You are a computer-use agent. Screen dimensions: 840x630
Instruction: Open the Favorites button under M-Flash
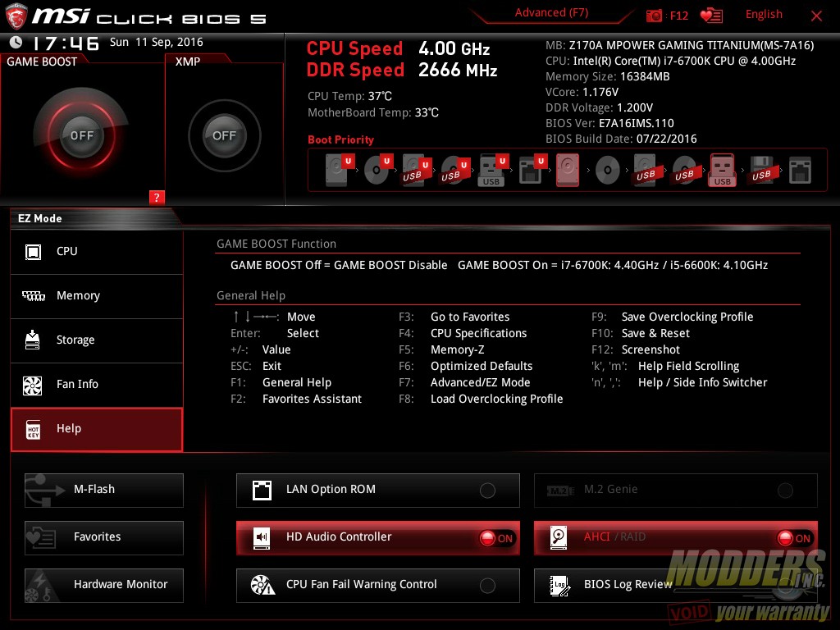[x=104, y=537]
